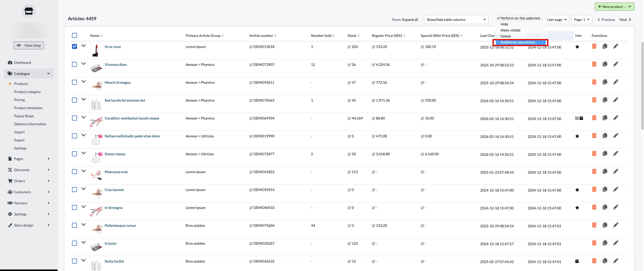This screenshot has width=644, height=271.
Task: Uncheck the Ut ac nunc row checkbox
Action: tap(74, 47)
